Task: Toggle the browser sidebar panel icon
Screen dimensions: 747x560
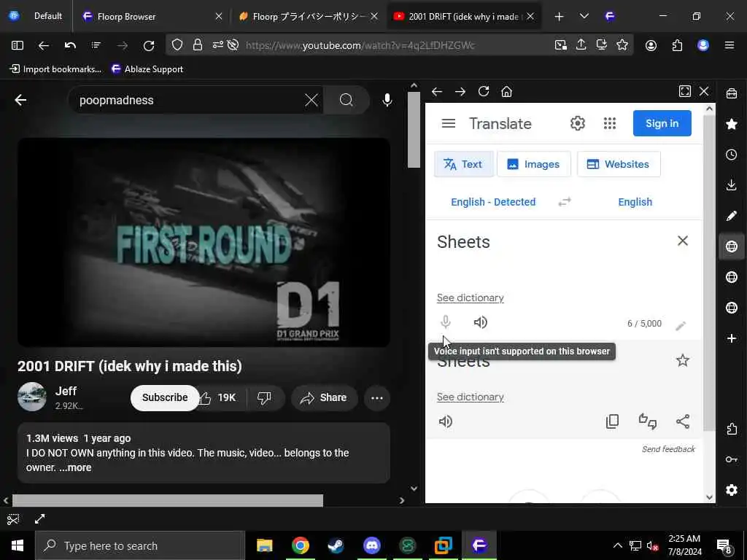Action: click(18, 45)
